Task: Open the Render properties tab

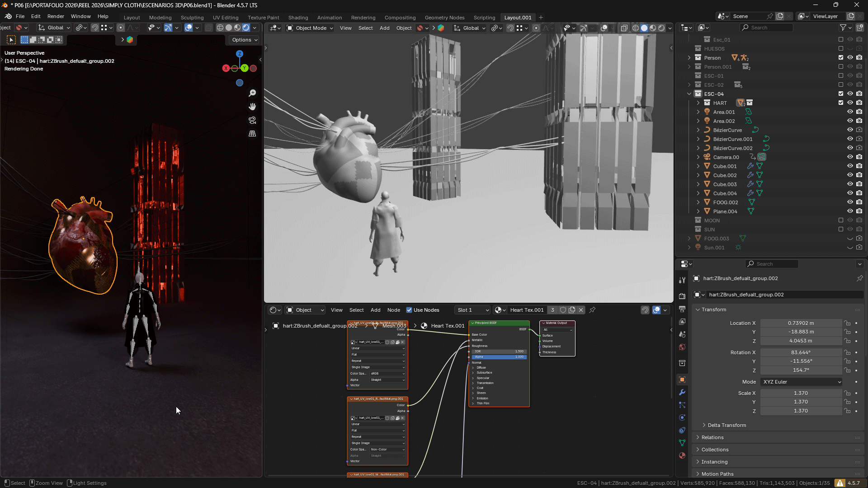Action: (682, 296)
